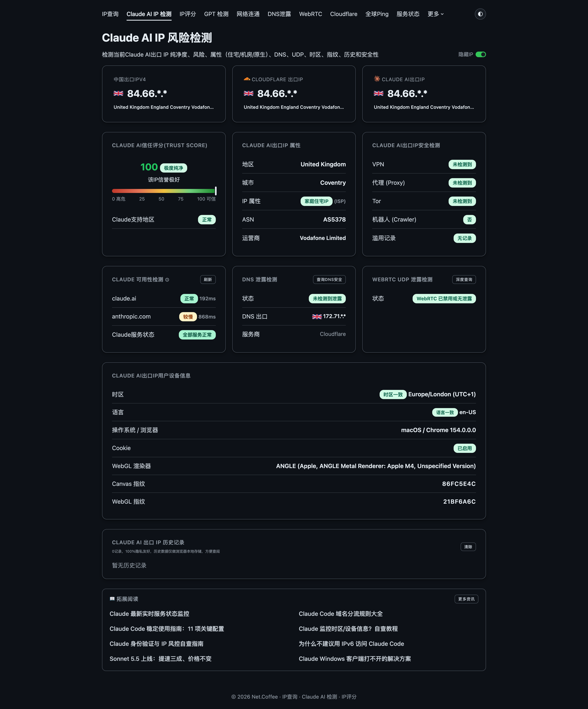
Task: Open link Claude 监控时区/设备信息？自查教程
Action: [x=348, y=629]
